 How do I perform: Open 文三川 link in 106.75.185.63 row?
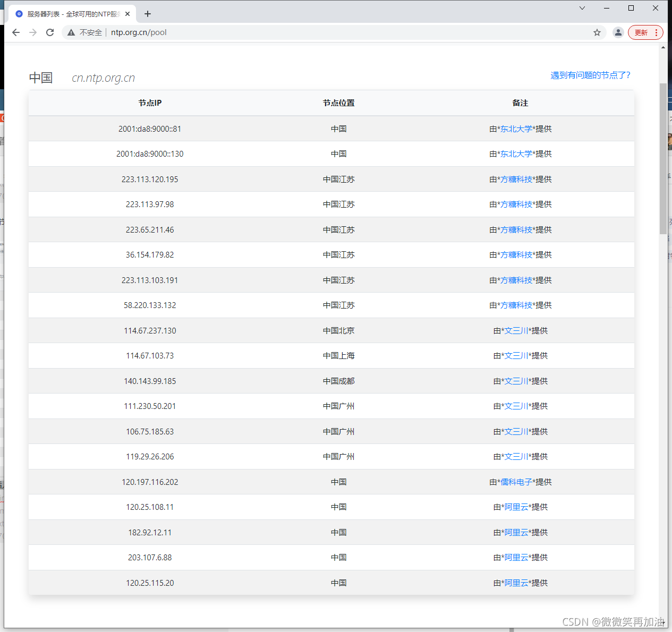point(516,431)
